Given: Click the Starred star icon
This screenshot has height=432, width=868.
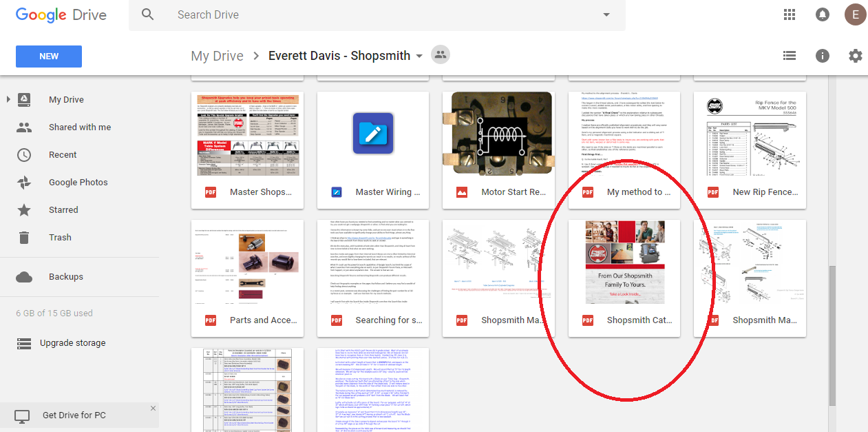Looking at the screenshot, I should (x=24, y=210).
